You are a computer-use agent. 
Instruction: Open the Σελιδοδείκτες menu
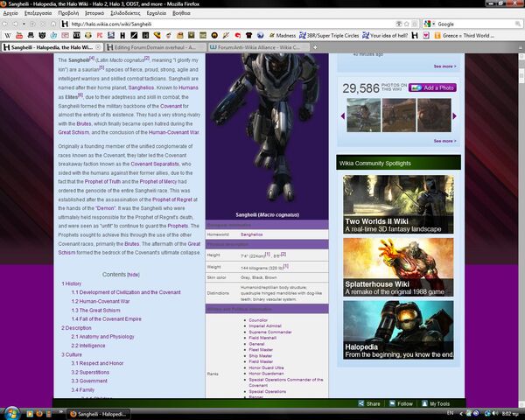125,13
